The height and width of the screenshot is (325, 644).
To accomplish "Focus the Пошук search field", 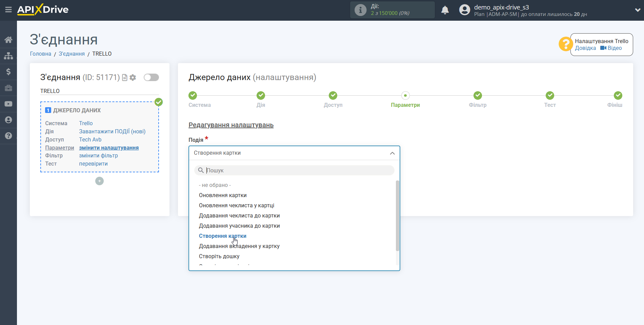I will 294,170.
